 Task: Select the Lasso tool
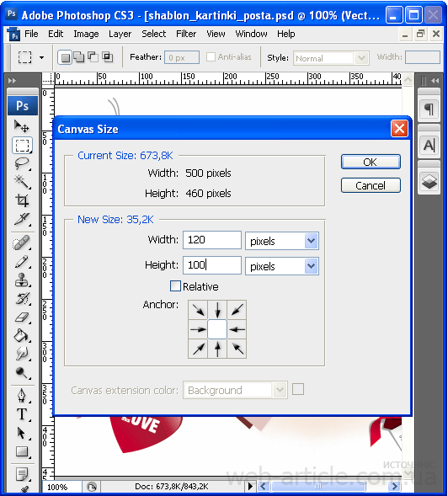coord(22,163)
